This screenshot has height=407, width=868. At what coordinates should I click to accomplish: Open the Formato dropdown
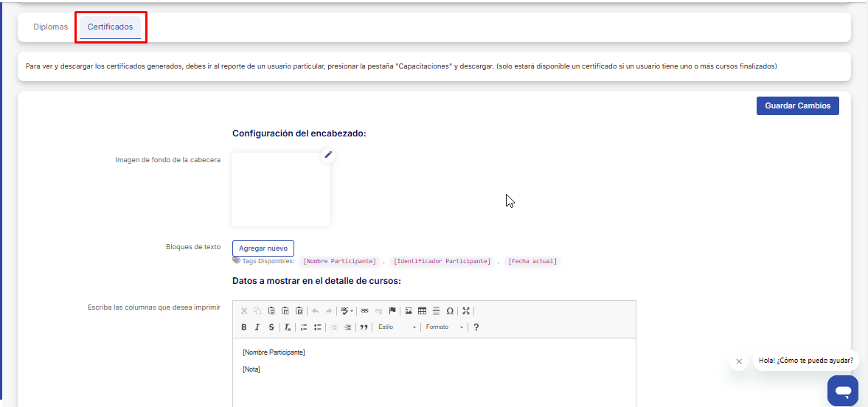tap(445, 327)
